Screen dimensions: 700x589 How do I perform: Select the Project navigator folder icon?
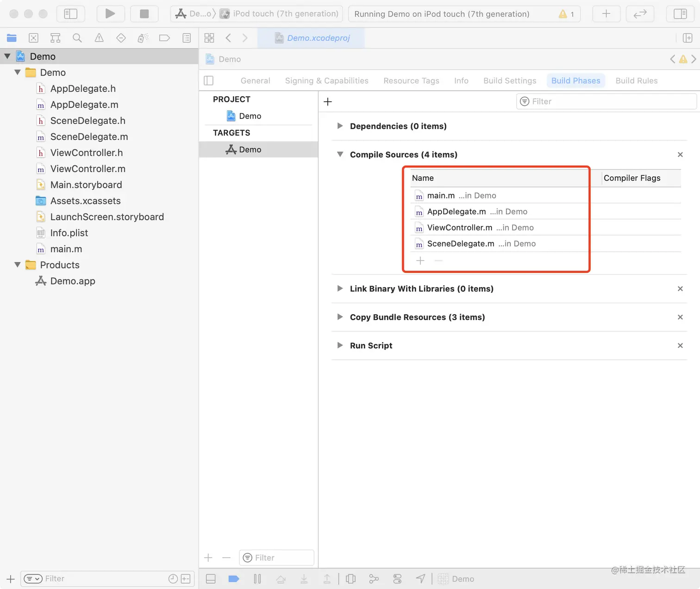click(x=12, y=38)
